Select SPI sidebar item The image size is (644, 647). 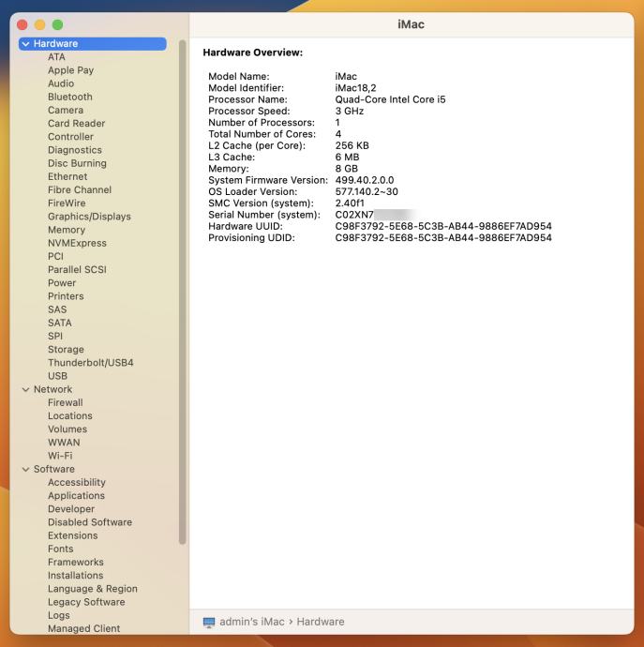[x=55, y=336]
